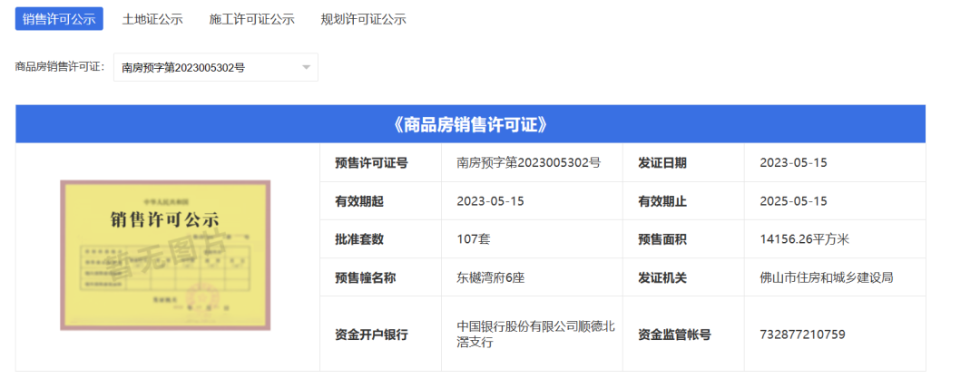This screenshot has height=388, width=980.
Task: Click the value 107套
Action: (474, 239)
